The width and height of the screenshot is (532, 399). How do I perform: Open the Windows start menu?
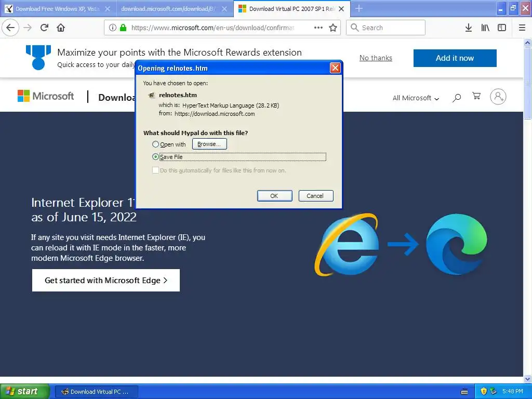25,391
